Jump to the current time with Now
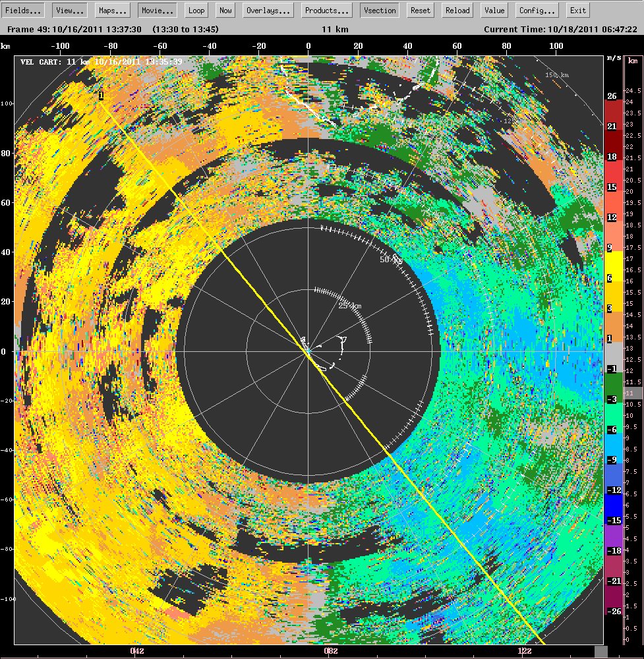Viewport: 644px width, 659px height. pos(225,11)
